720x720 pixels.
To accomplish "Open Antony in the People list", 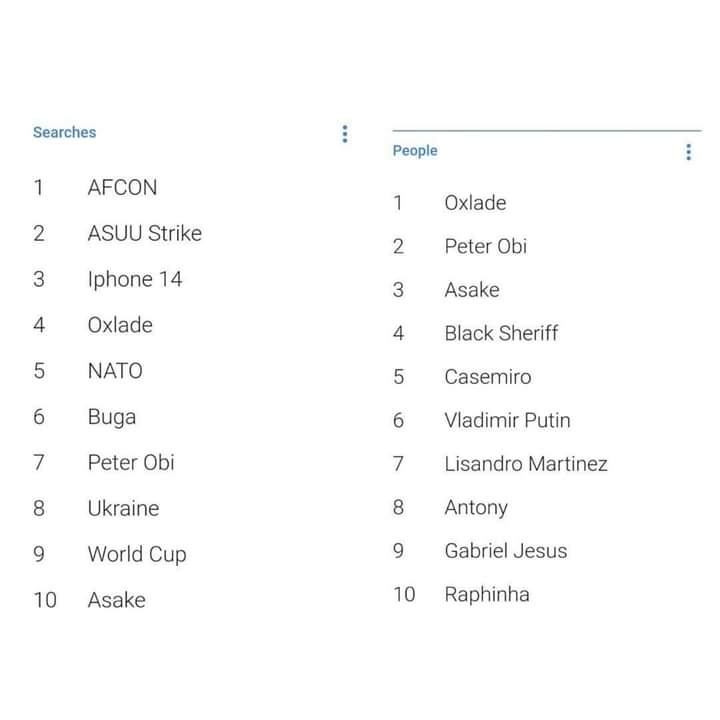I will tap(476, 508).
